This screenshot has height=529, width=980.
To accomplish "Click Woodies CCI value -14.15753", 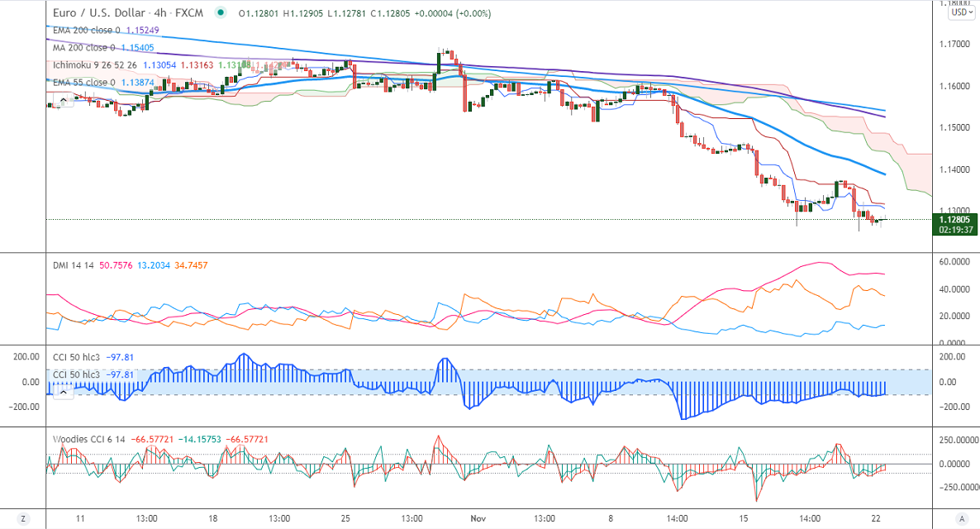I will click(x=199, y=439).
